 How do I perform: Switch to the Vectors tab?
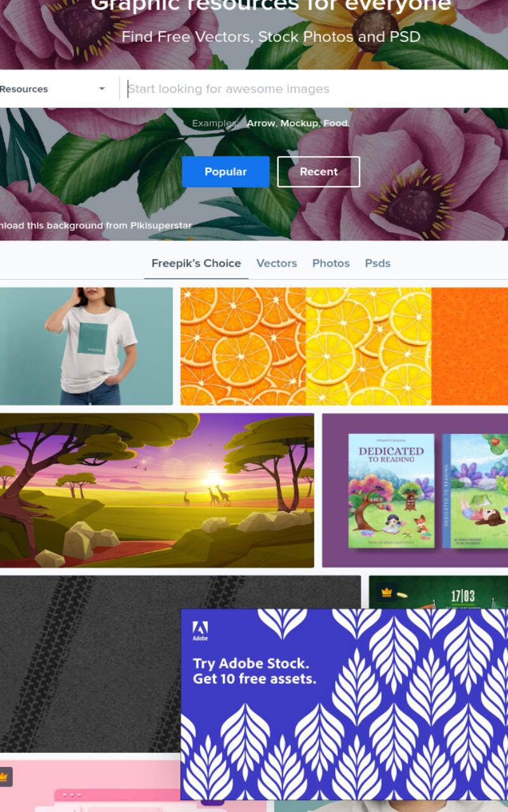coord(277,263)
